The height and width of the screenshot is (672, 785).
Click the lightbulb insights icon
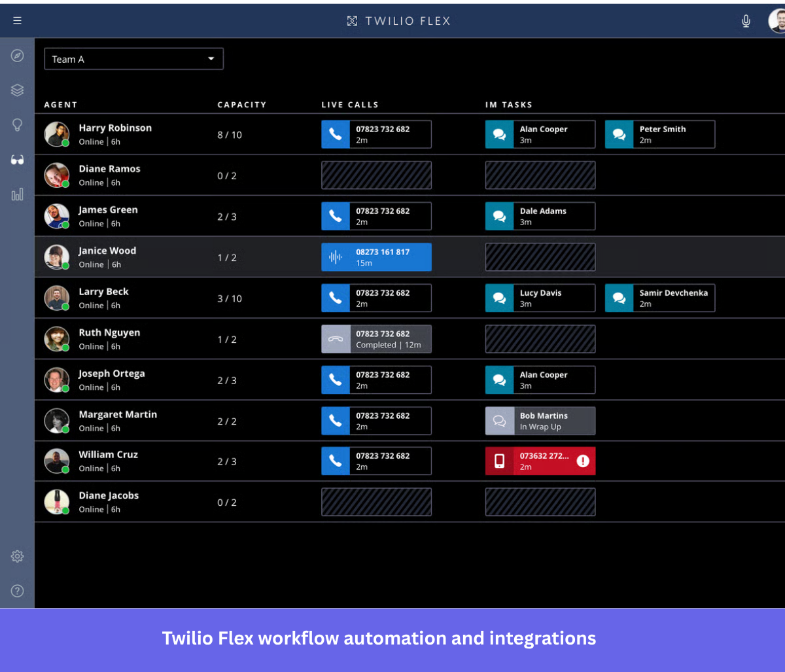click(17, 125)
